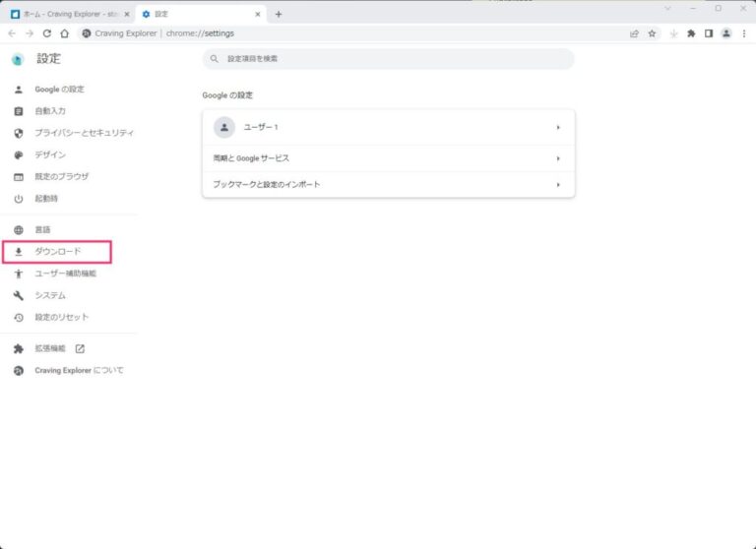Viewport: 756px width, 549px height.
Task: Open Craving Explorer について page
Action: [79, 371]
